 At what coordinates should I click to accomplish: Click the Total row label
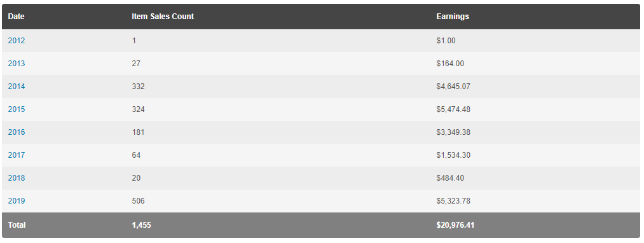(x=17, y=225)
